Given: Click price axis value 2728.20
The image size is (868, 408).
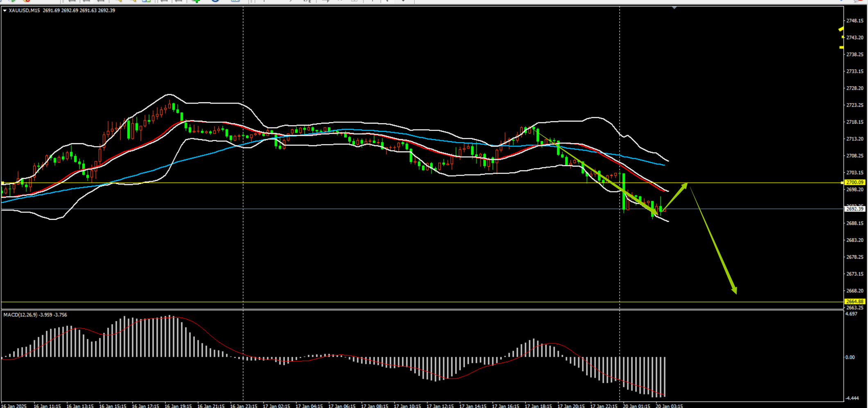Looking at the screenshot, I should (x=855, y=88).
